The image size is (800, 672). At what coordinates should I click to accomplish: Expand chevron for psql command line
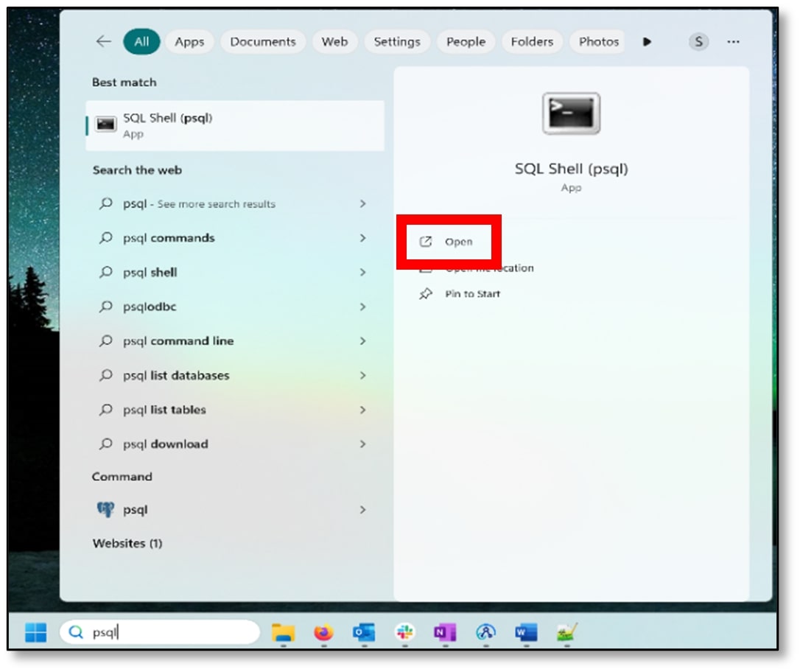(x=362, y=340)
